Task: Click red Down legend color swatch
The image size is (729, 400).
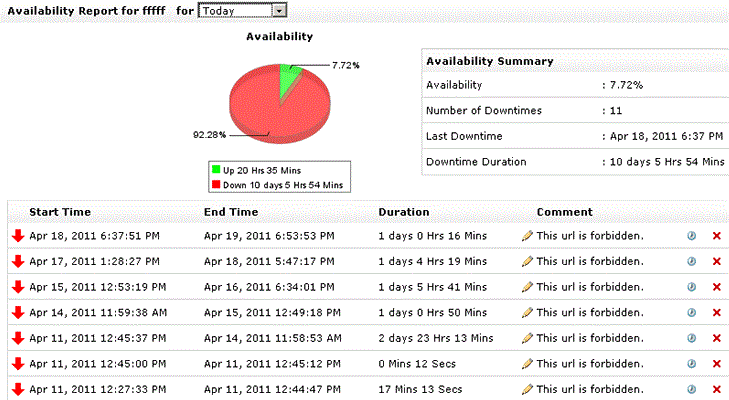Action: [215, 184]
